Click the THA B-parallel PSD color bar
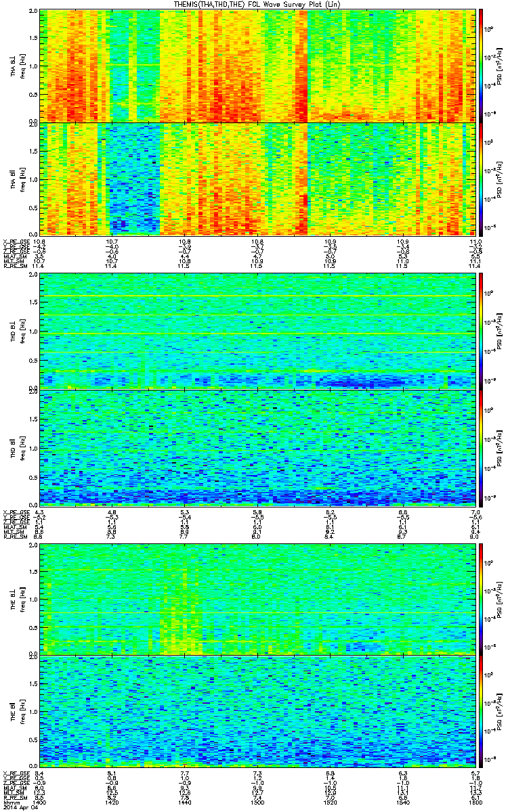This screenshot has height=812, width=508. click(481, 178)
